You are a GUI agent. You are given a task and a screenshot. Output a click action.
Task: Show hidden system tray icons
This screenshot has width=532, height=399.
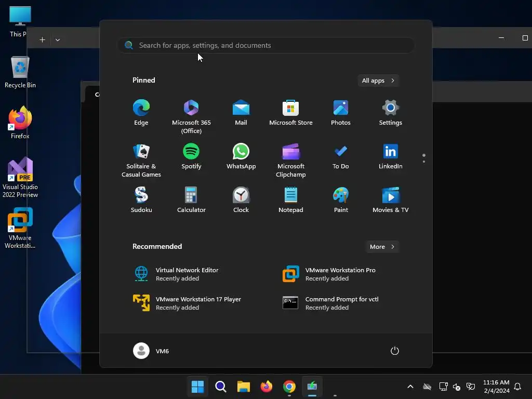coord(410,387)
